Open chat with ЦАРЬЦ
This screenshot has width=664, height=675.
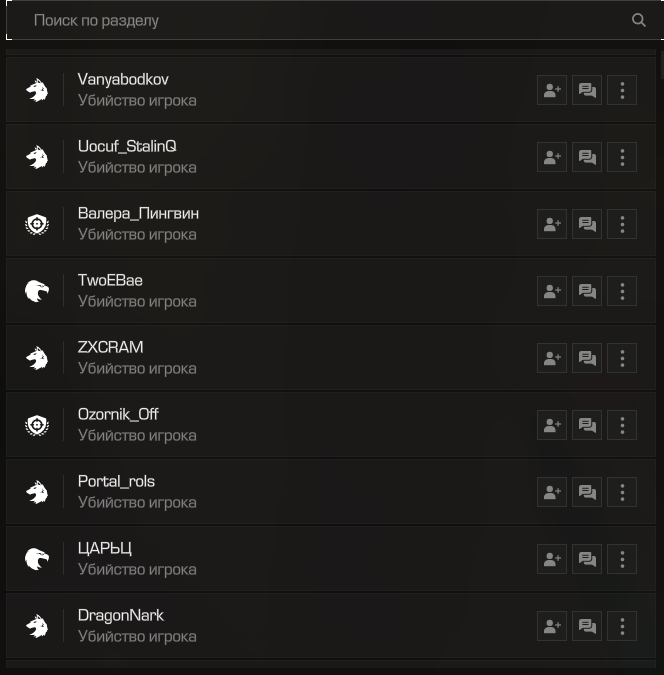coord(587,559)
